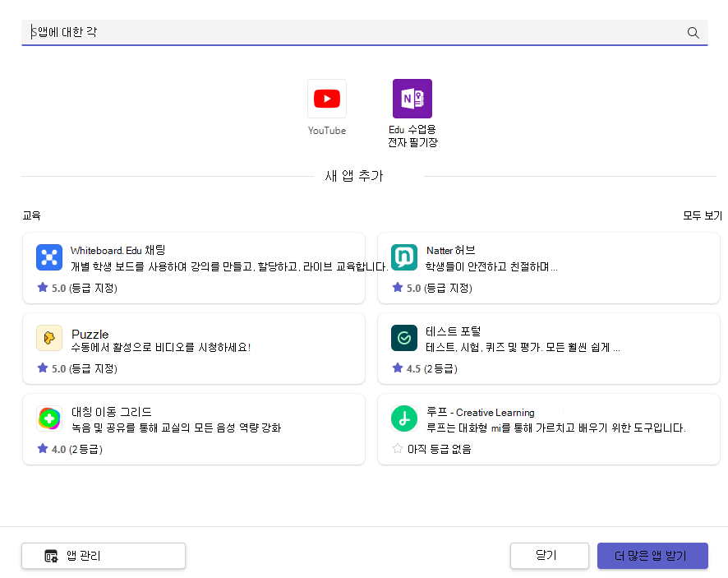Click the 테스트 포털 app icon
The width and height of the screenshot is (728, 578).
tap(404, 338)
